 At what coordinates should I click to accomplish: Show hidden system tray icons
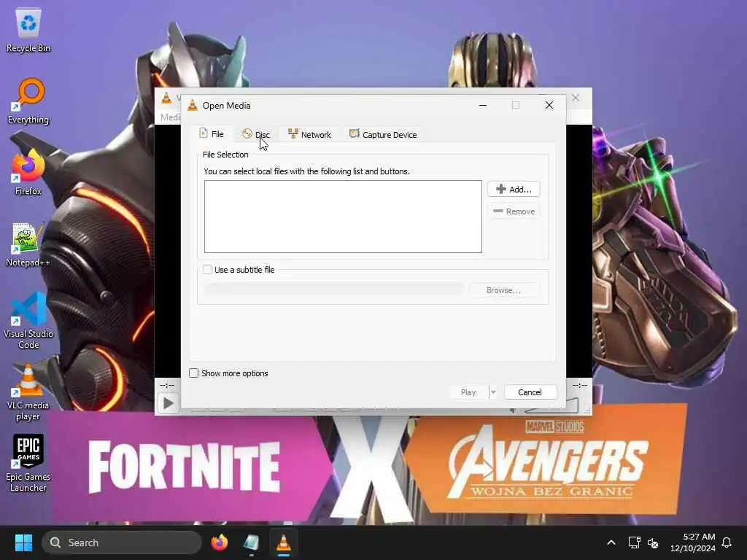pyautogui.click(x=611, y=542)
